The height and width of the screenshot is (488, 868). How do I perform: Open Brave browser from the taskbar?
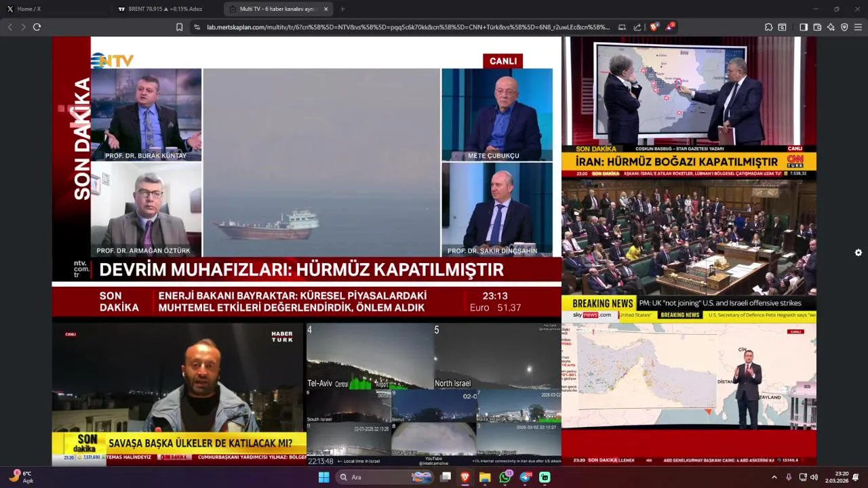(x=465, y=477)
